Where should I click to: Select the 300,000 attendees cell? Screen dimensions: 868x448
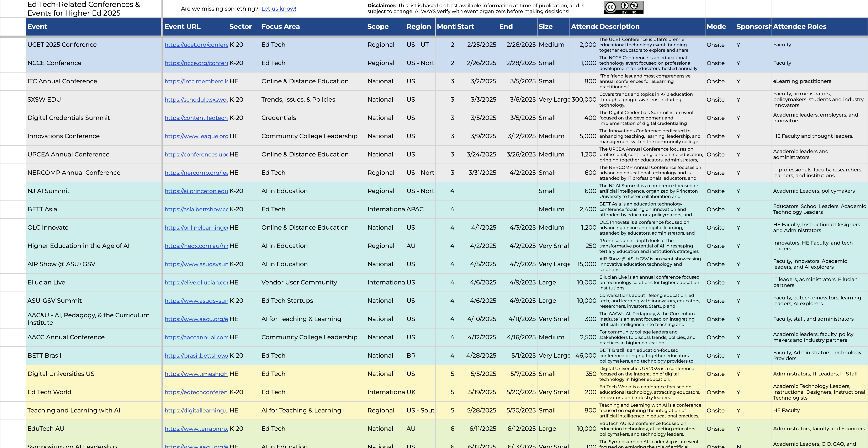click(x=584, y=100)
